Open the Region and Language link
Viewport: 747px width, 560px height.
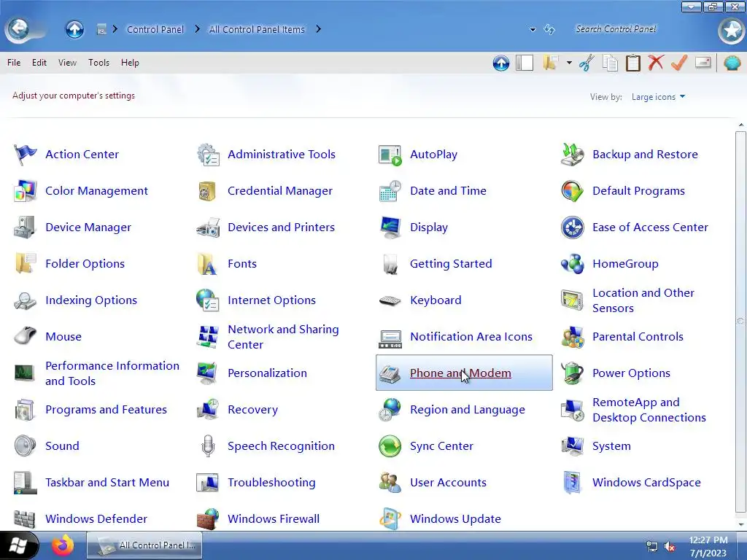tap(468, 410)
